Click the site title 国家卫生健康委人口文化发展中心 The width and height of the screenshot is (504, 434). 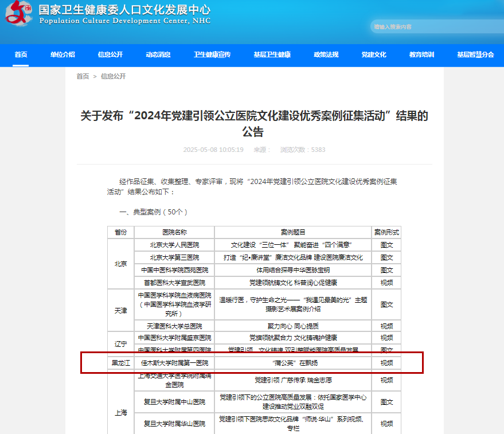click(124, 10)
